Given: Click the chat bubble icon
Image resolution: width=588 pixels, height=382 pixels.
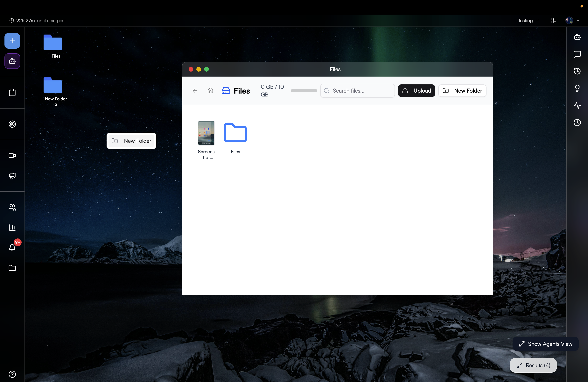Looking at the screenshot, I should (x=577, y=54).
